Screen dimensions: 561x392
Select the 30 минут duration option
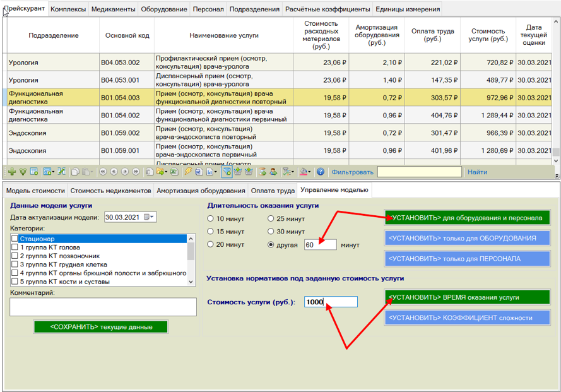pyautogui.click(x=272, y=232)
